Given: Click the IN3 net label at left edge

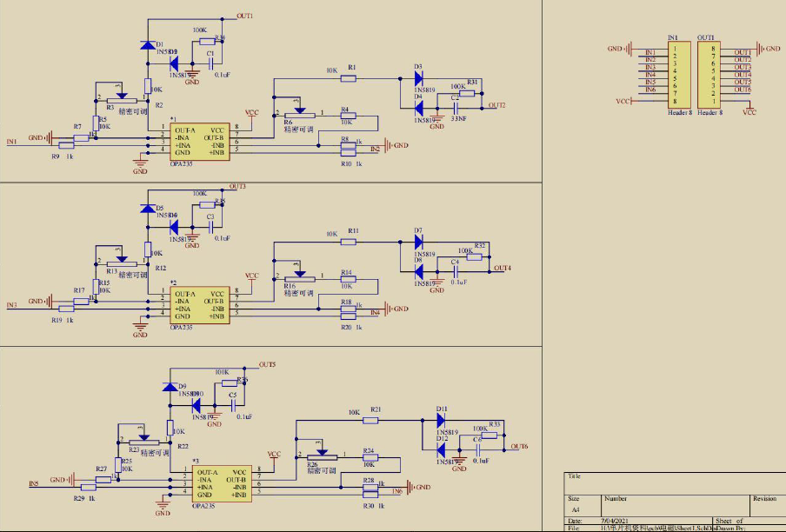Looking at the screenshot, I should coord(11,305).
